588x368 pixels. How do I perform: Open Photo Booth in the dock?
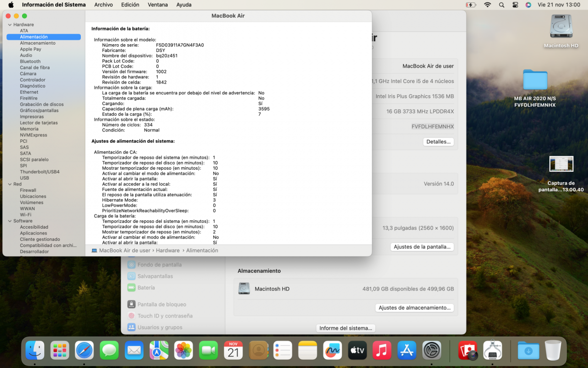click(x=467, y=350)
